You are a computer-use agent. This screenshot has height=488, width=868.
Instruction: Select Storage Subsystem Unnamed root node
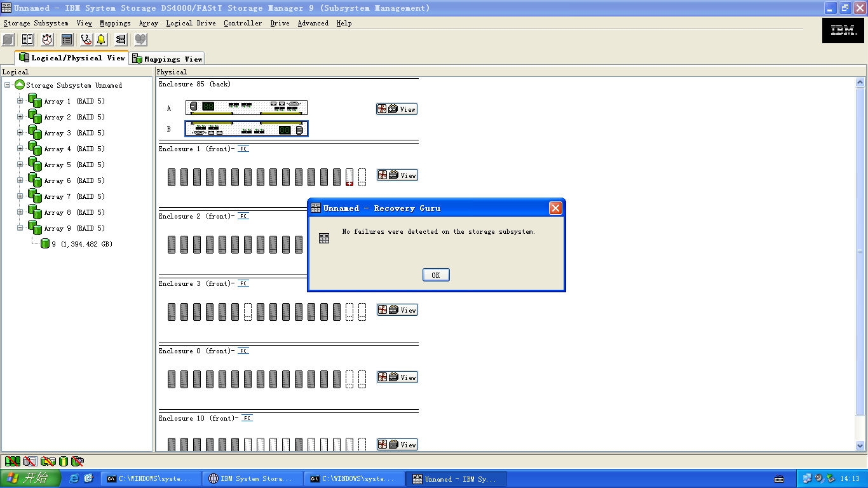[x=74, y=85]
